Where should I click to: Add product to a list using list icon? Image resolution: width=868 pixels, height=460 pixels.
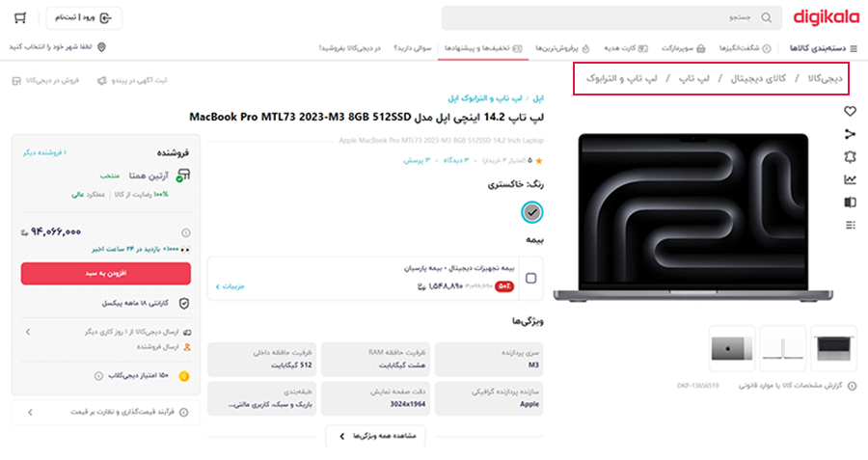(x=851, y=225)
